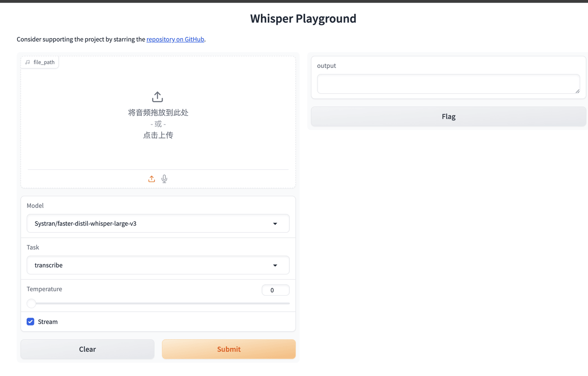Toggle the Stream checkbox
588x376 pixels.
[30, 322]
